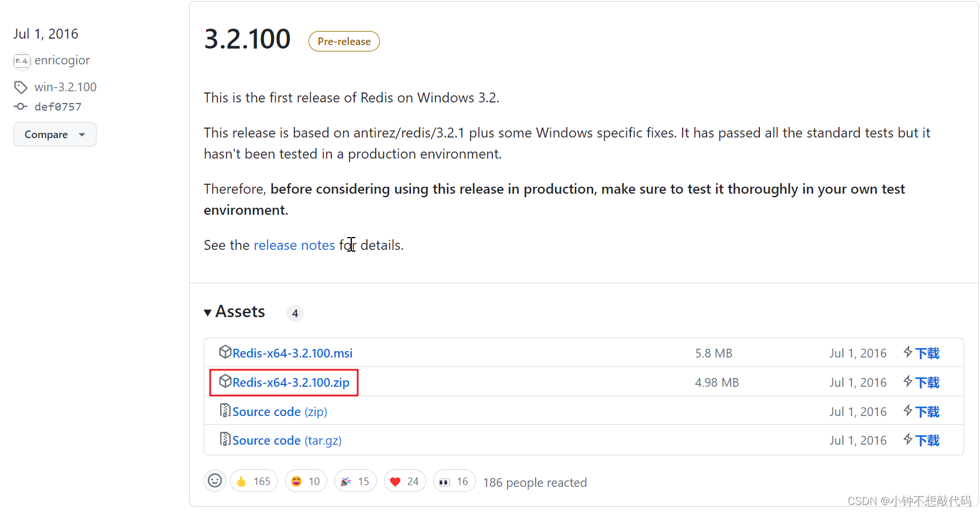Click lightning icon in Source code (zip) row

[x=908, y=410]
